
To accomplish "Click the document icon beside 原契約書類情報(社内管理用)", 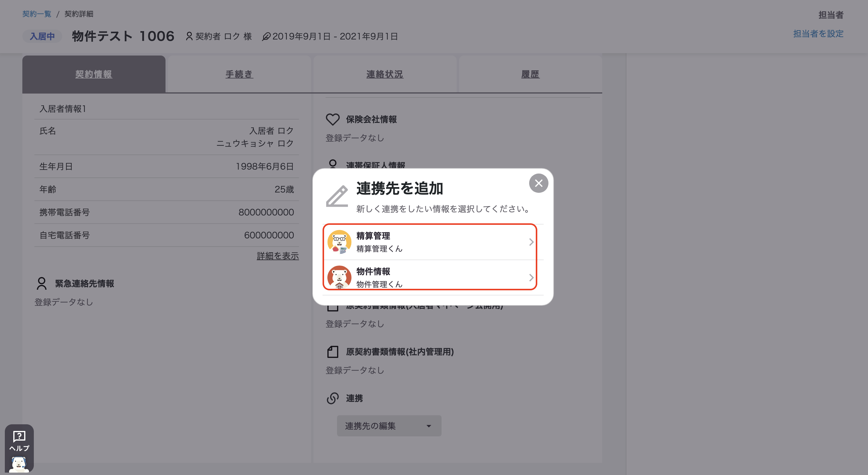I will (x=333, y=352).
